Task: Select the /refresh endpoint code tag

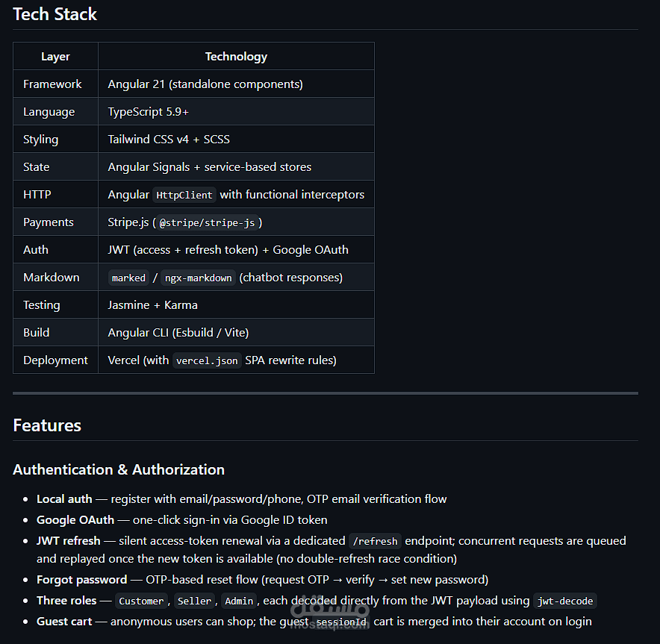Action: [x=376, y=541]
